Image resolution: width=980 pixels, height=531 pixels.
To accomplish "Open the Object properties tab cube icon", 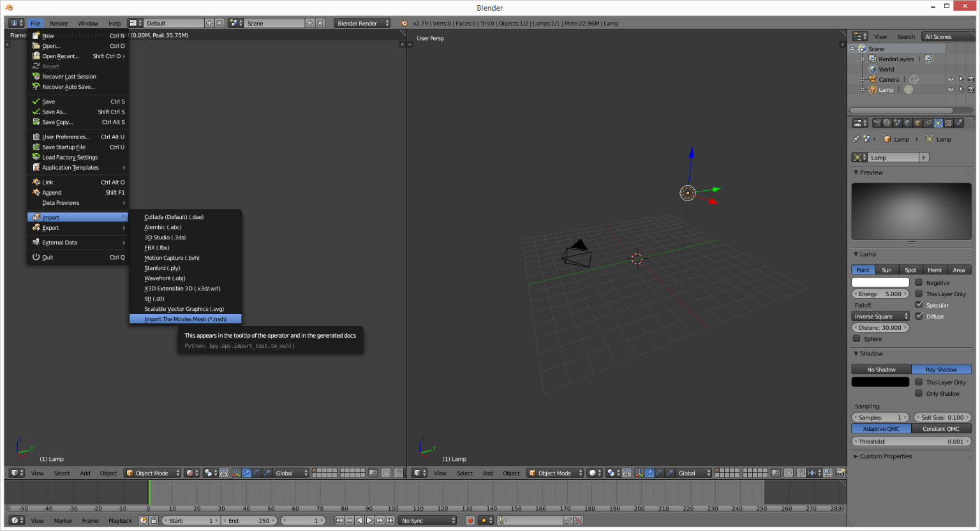I will tap(917, 123).
